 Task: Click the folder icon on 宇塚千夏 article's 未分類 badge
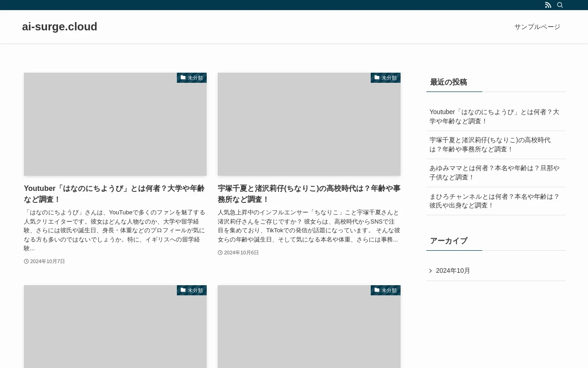click(377, 77)
